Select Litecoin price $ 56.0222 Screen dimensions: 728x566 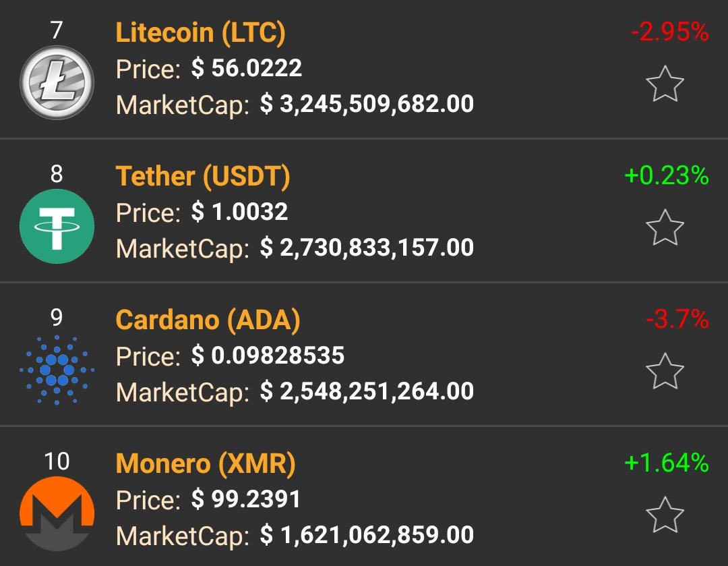tap(247, 68)
